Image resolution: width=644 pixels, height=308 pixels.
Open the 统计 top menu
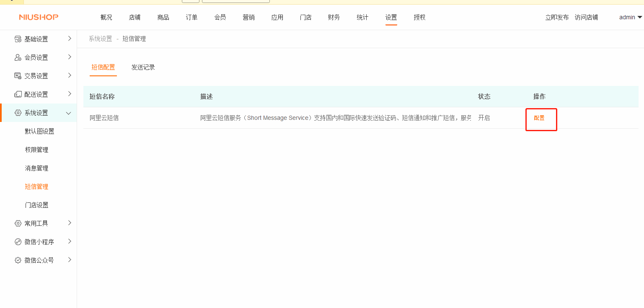coord(363,18)
